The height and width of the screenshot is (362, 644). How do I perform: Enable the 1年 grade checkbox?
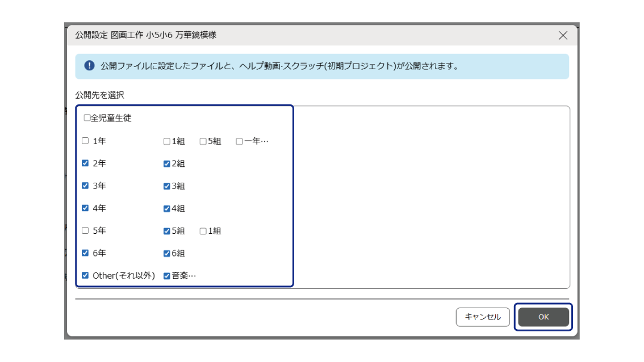(x=85, y=141)
